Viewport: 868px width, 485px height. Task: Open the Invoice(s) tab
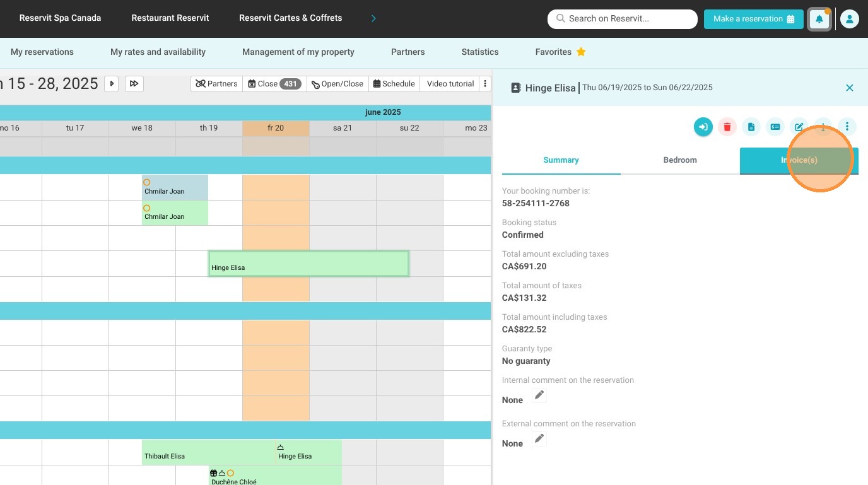point(799,160)
